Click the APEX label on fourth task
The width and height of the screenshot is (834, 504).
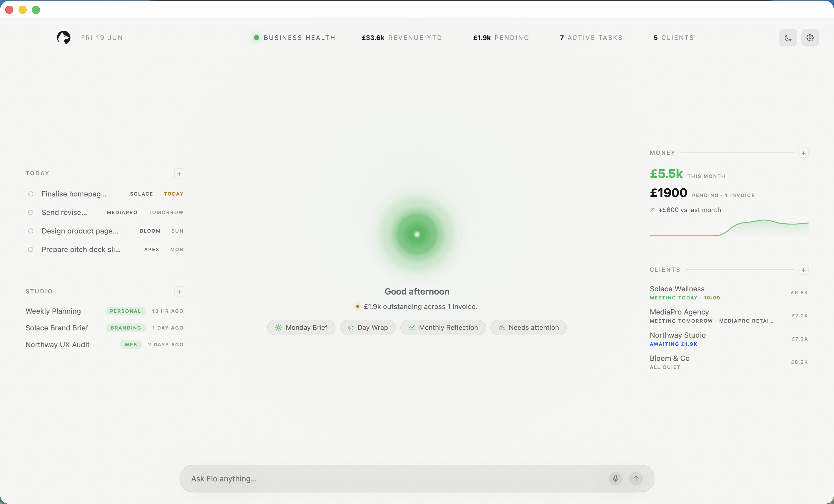point(152,250)
